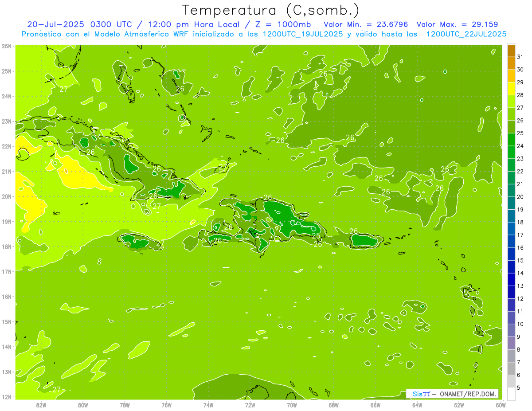Image resolution: width=532 pixels, height=411 pixels.
Task: Click the "31" colorbar scale label
Action: pyautogui.click(x=520, y=57)
